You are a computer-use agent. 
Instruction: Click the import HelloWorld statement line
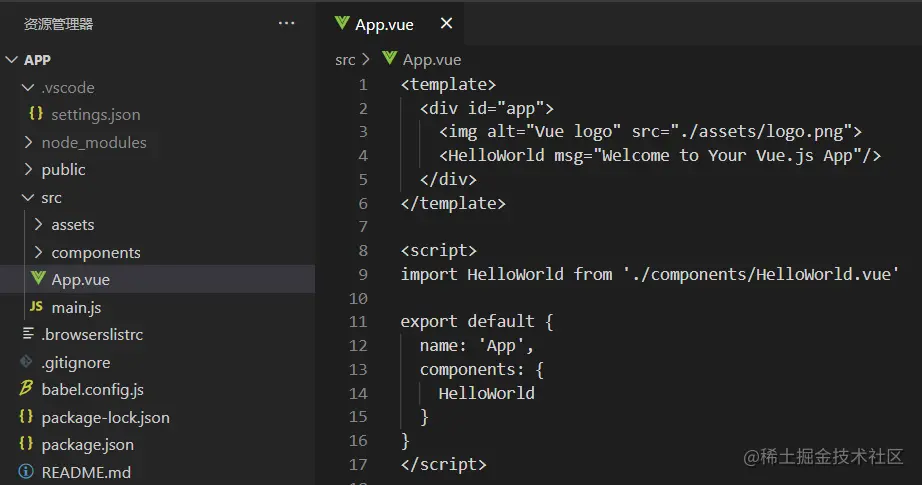click(650, 275)
